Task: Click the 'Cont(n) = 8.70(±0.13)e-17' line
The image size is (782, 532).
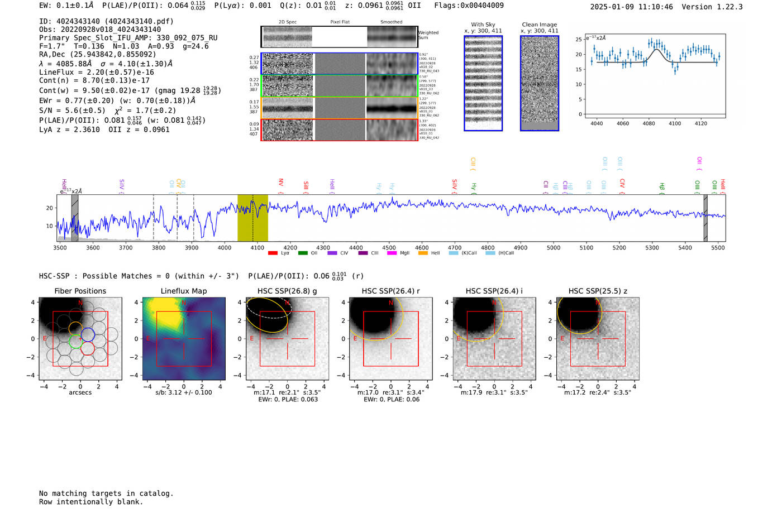Action: (94, 81)
